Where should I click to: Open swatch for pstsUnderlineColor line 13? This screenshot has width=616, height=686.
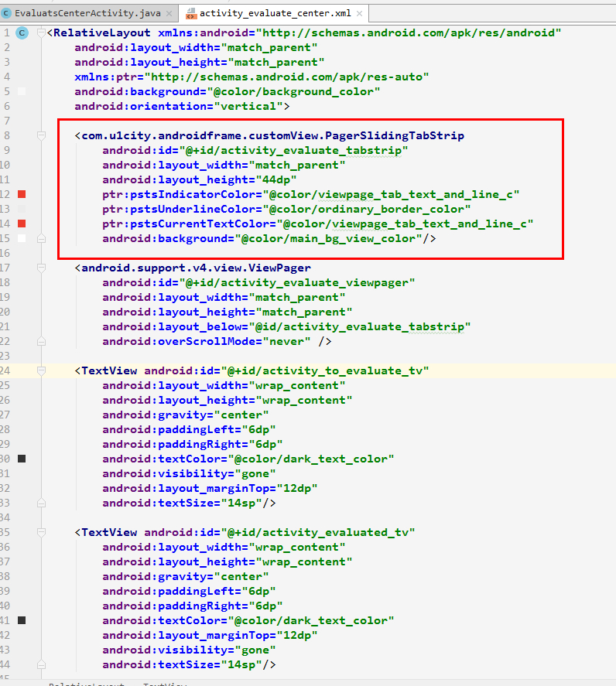[x=22, y=209]
